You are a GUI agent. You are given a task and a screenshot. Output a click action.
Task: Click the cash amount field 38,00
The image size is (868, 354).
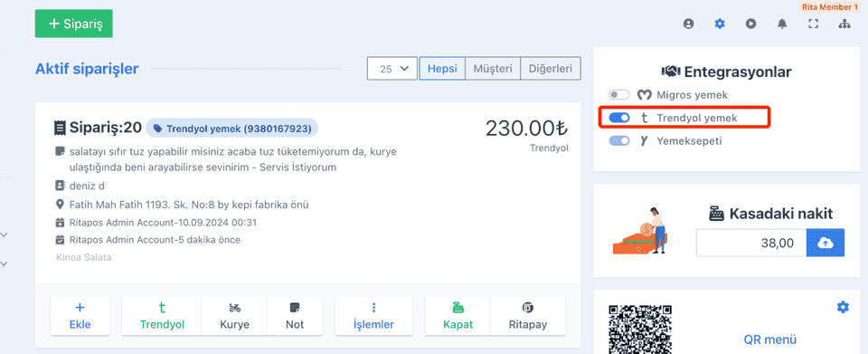pos(751,243)
